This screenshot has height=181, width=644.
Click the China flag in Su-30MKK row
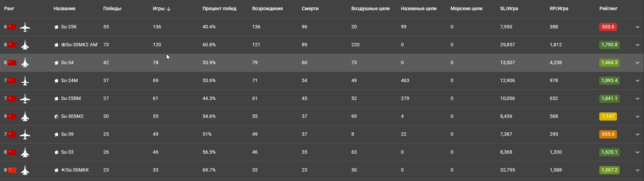pos(13,170)
